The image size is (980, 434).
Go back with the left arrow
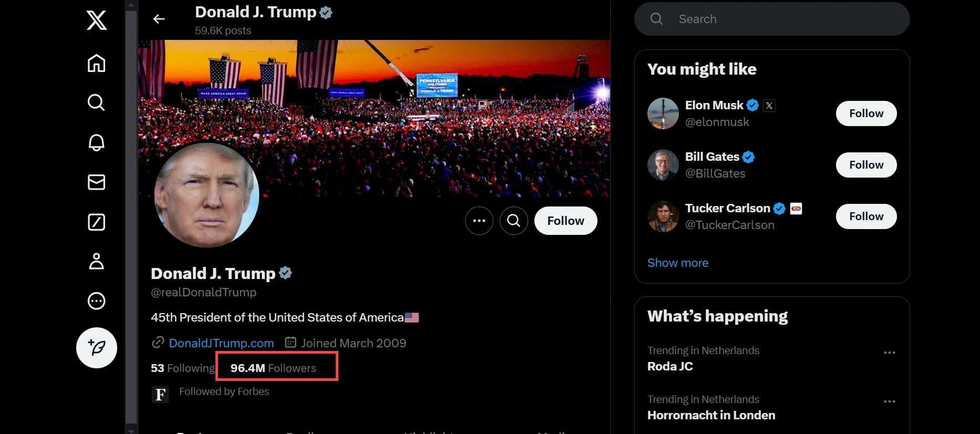[159, 19]
